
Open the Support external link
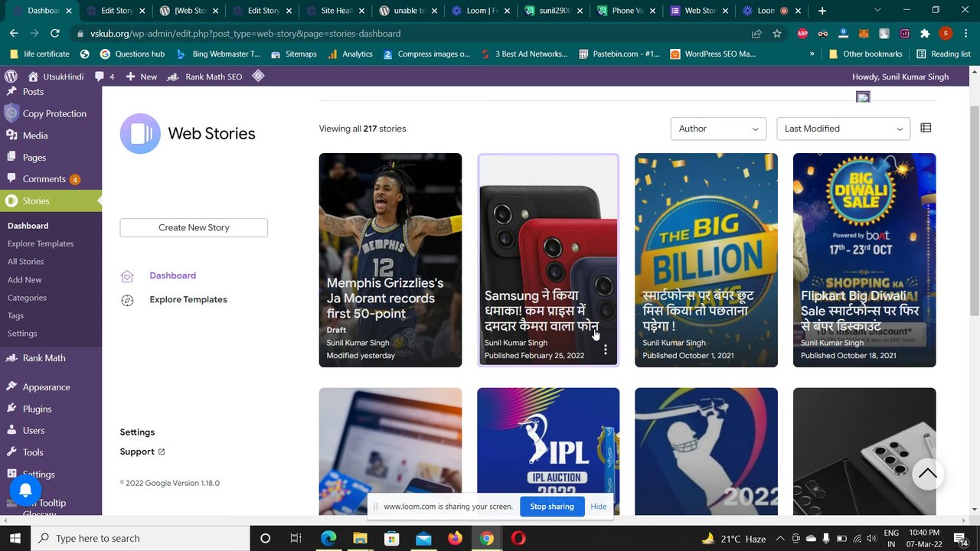tap(142, 452)
